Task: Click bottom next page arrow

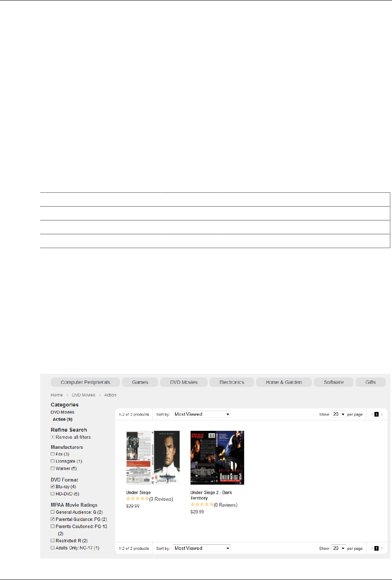Action: pos(382,549)
